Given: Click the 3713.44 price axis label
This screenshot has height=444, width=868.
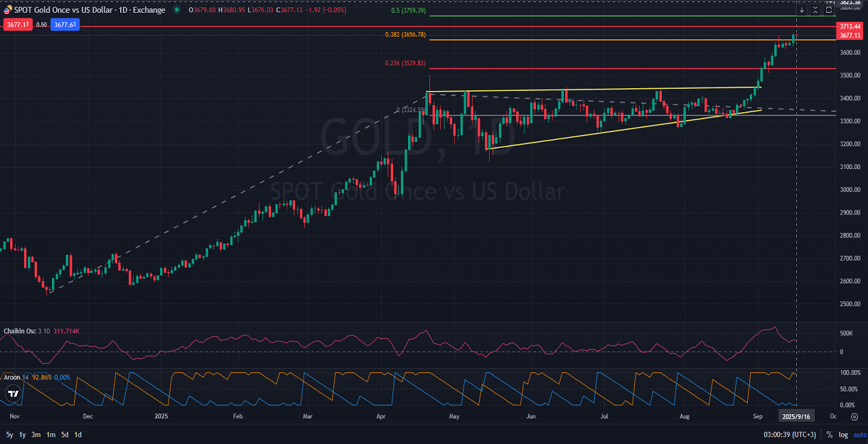Looking at the screenshot, I should 851,26.
